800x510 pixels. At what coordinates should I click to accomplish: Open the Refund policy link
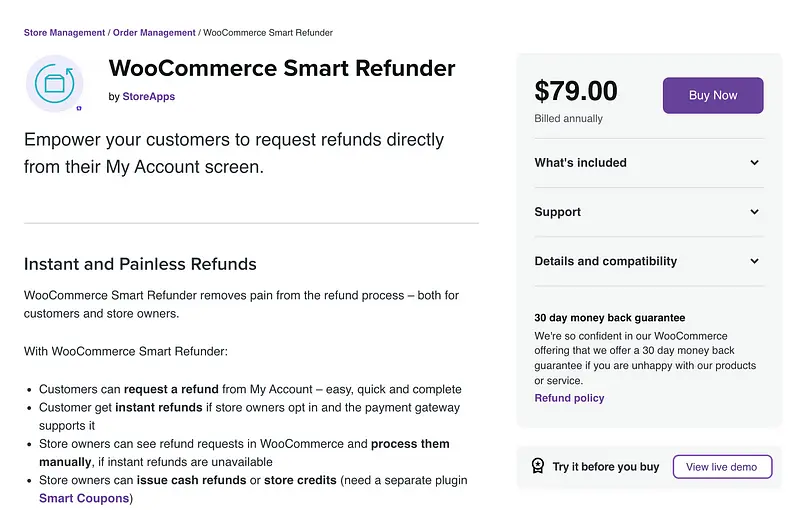tap(569, 398)
